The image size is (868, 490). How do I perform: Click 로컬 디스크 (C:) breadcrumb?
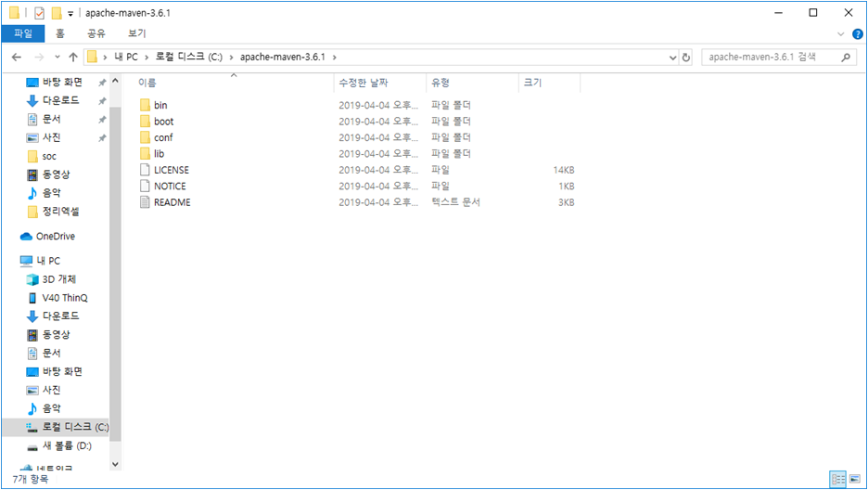pyautogui.click(x=189, y=57)
